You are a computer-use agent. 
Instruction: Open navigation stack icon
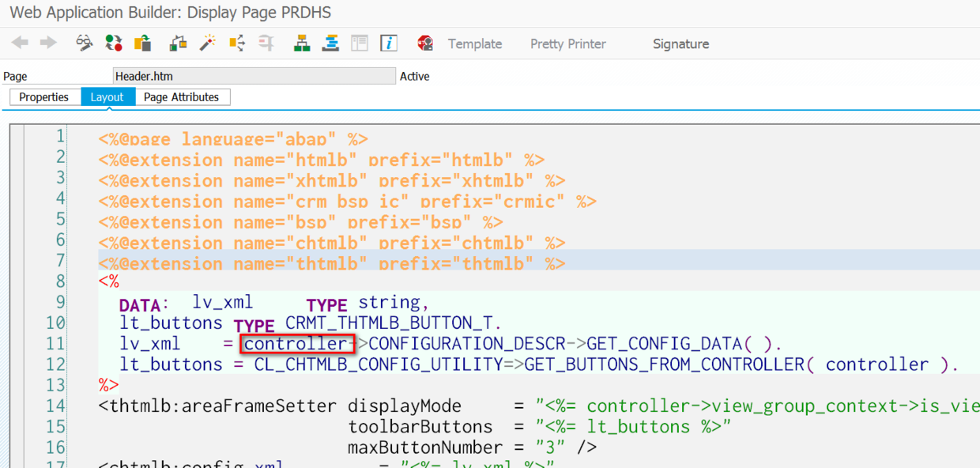[330, 43]
